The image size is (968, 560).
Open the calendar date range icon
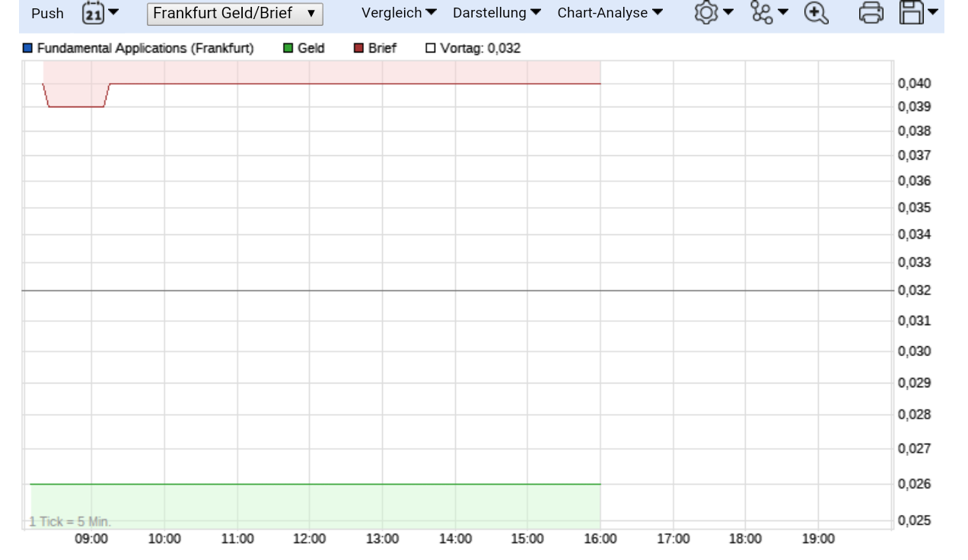coord(93,13)
